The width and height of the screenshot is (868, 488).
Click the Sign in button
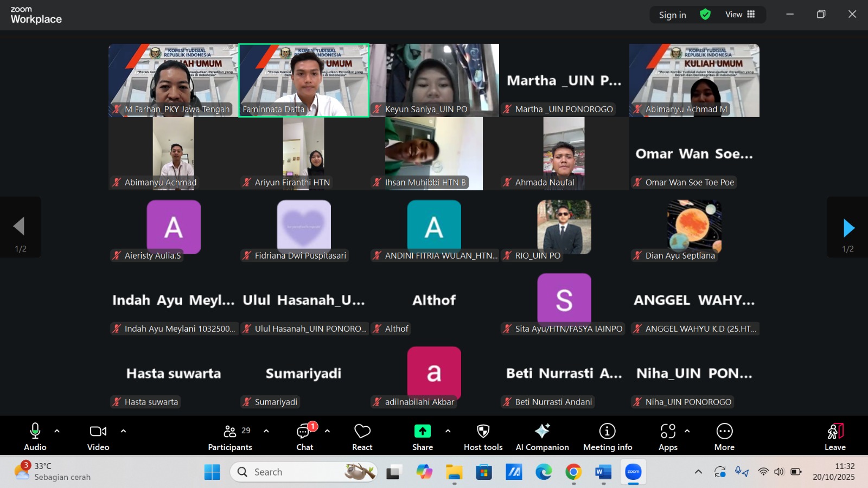point(672,15)
